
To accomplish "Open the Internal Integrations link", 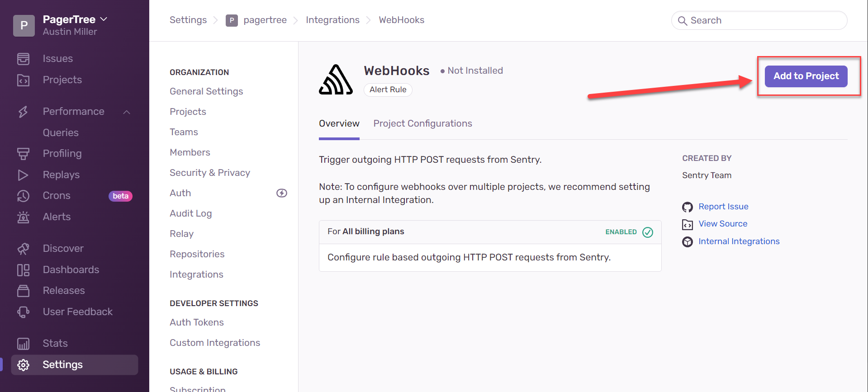I will (739, 241).
